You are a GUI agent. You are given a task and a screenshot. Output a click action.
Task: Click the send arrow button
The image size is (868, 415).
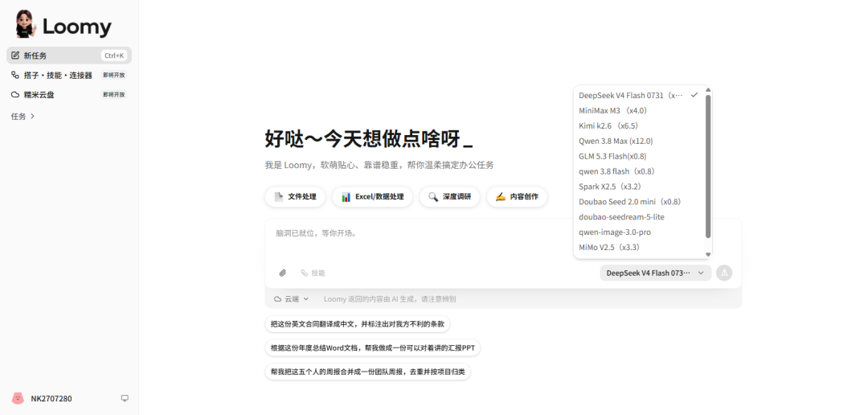[724, 273]
